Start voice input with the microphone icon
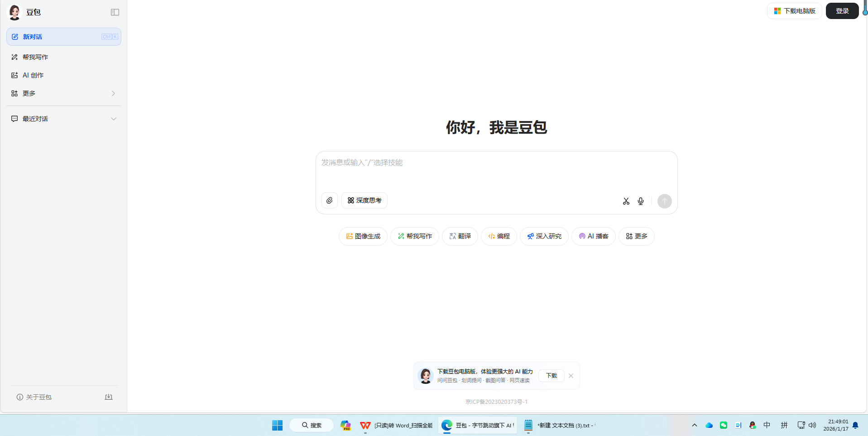The width and height of the screenshot is (868, 436). (640, 201)
